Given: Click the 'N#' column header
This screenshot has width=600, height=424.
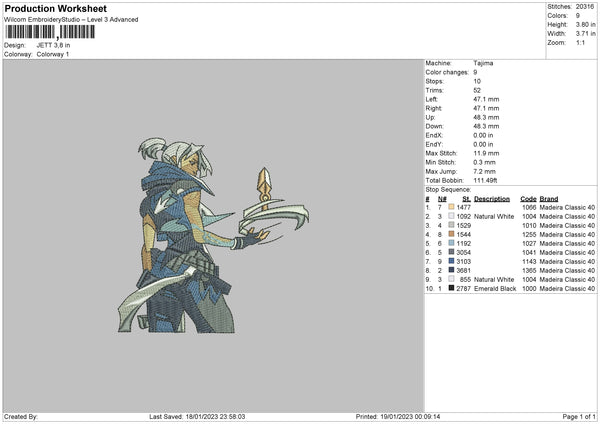Looking at the screenshot, I should click(442, 199).
